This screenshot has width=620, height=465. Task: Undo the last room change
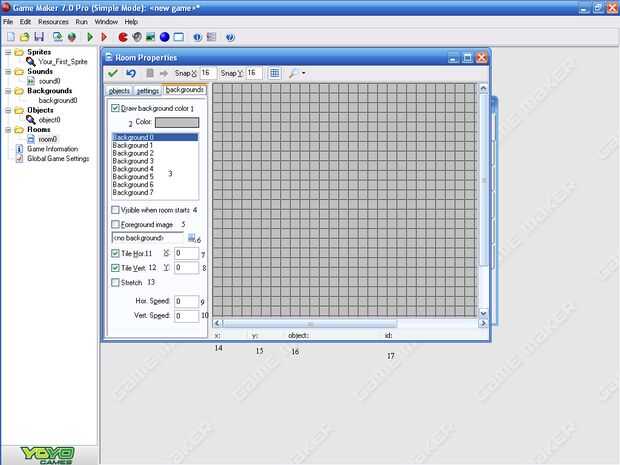[131, 73]
